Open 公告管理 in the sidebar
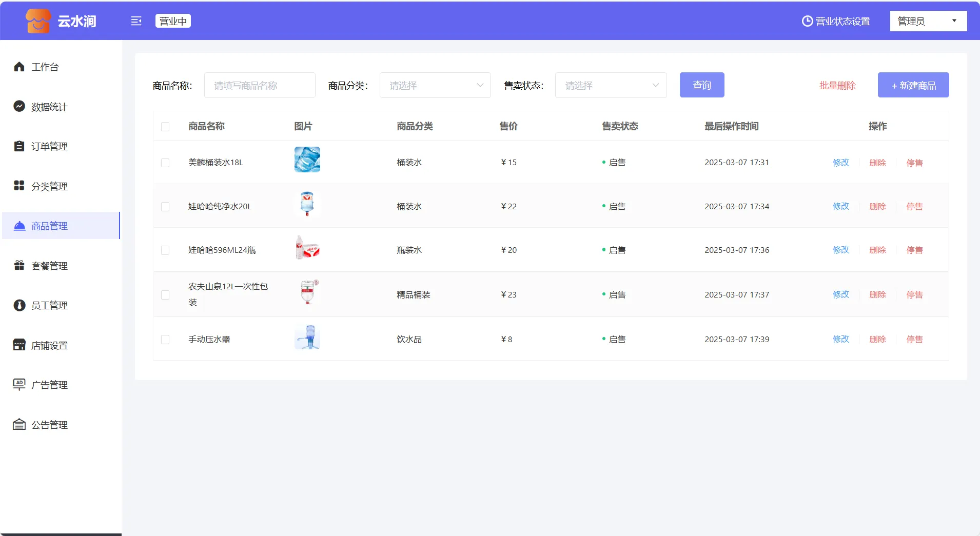The width and height of the screenshot is (980, 536). (x=49, y=425)
